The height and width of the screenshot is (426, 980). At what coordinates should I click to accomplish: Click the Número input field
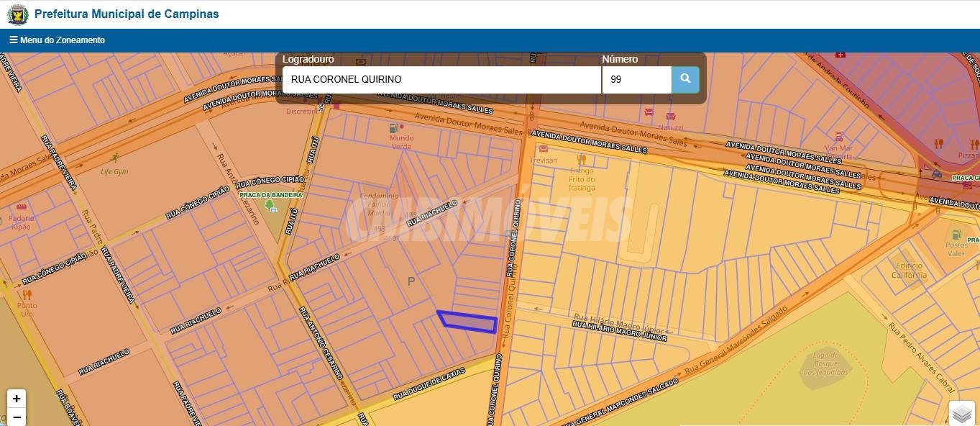[636, 79]
